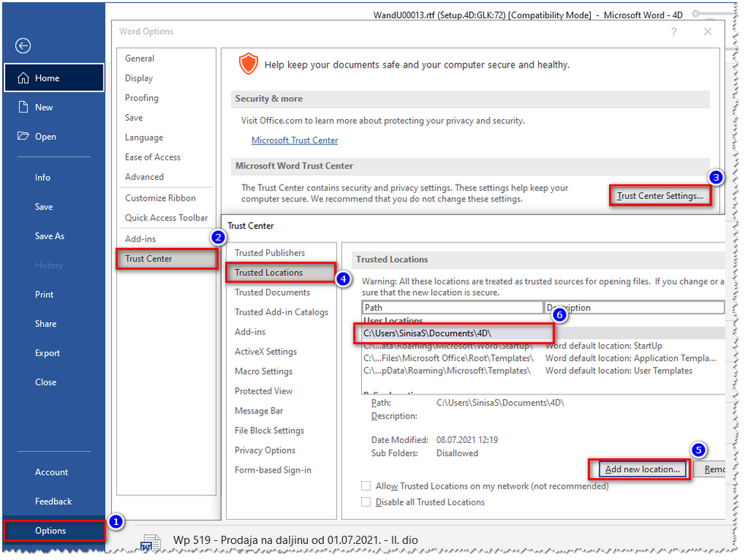Screen dimensions: 745x560
Task: Select Quick Access Toolbar category
Action: pyautogui.click(x=166, y=218)
